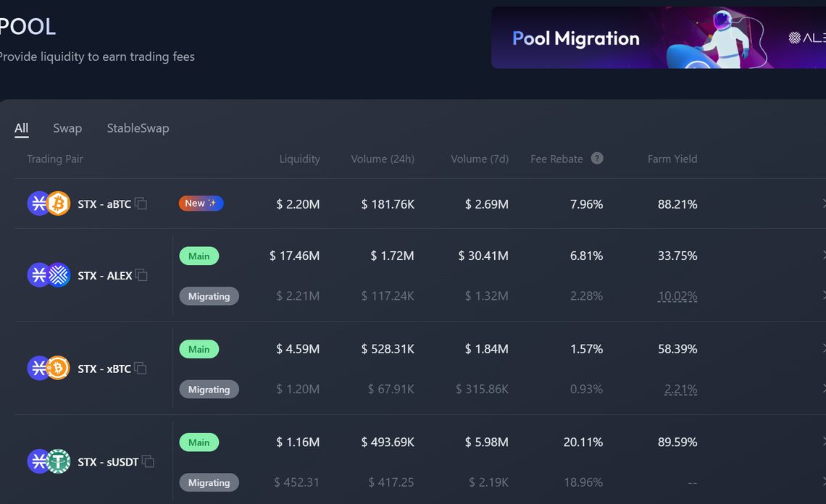Screen dimensions: 826x504
Task: Click the 88.21% farm yield value
Action: point(677,203)
